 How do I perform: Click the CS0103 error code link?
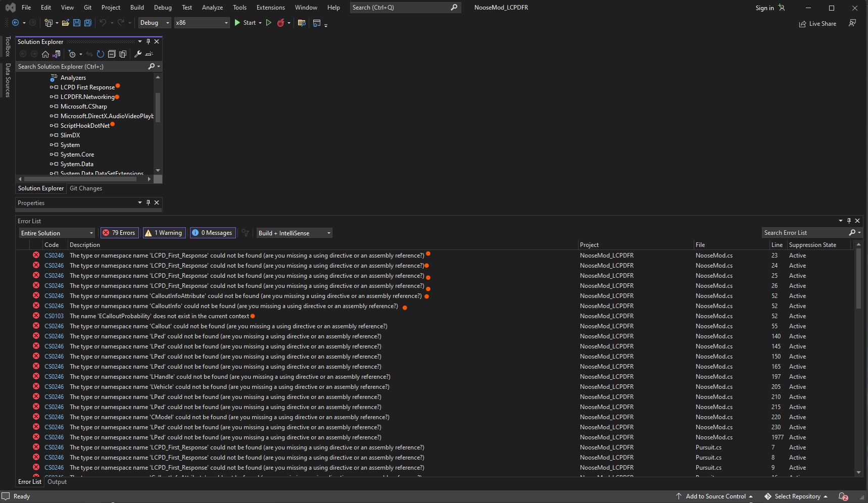[x=54, y=316]
